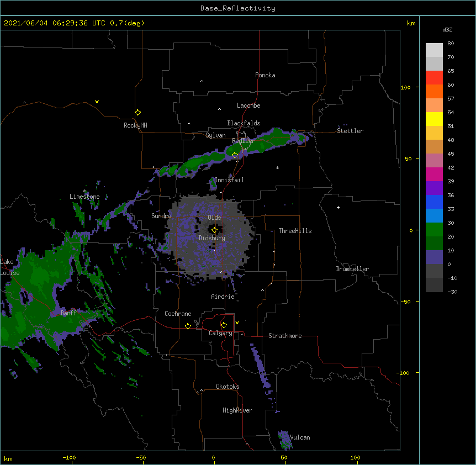Select the Innisfail label
476x465 pixels.
229,180
